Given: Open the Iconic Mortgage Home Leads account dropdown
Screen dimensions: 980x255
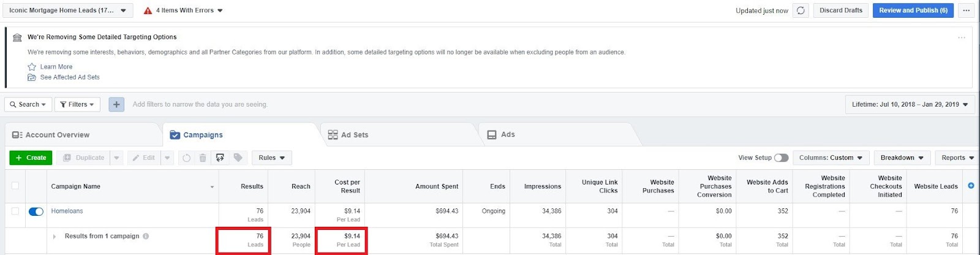Looking at the screenshot, I should point(67,10).
